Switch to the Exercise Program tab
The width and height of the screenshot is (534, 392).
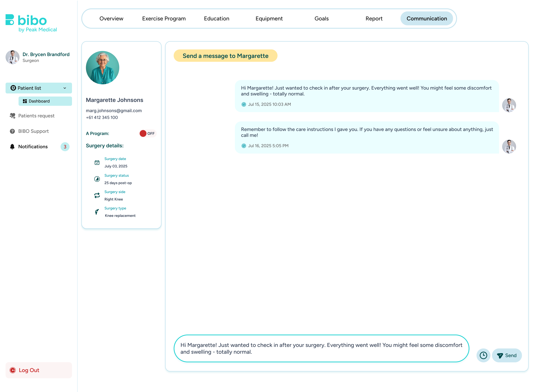(164, 19)
